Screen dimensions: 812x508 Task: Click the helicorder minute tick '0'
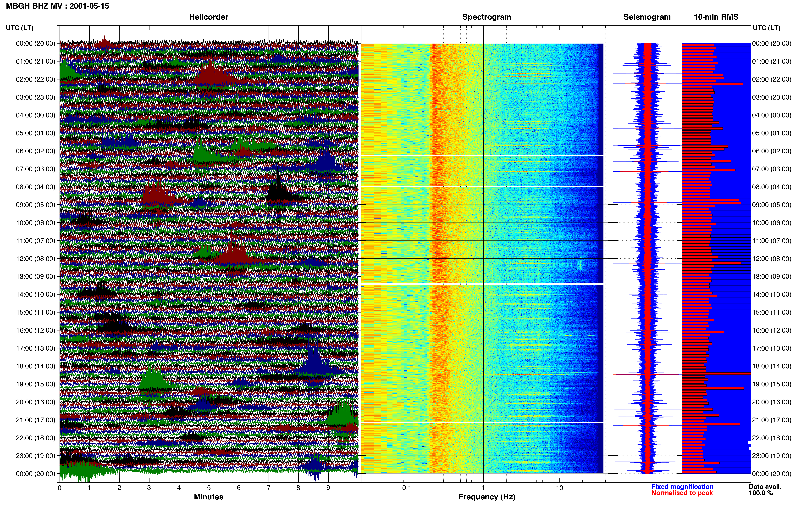pyautogui.click(x=59, y=488)
